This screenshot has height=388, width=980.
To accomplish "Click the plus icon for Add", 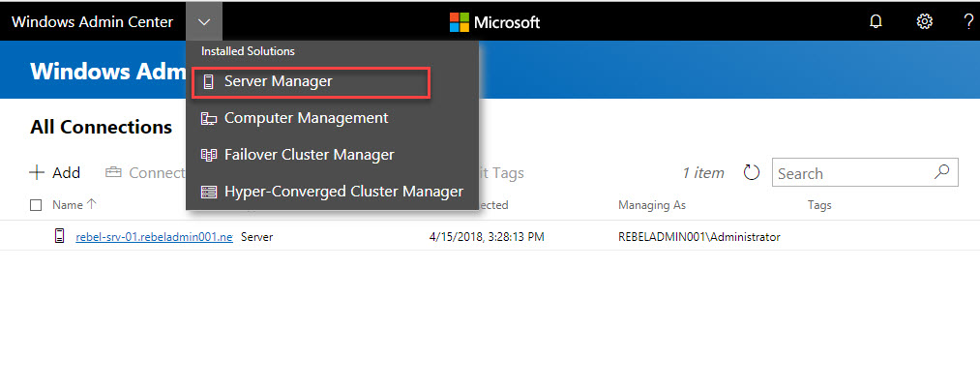I will [x=37, y=173].
